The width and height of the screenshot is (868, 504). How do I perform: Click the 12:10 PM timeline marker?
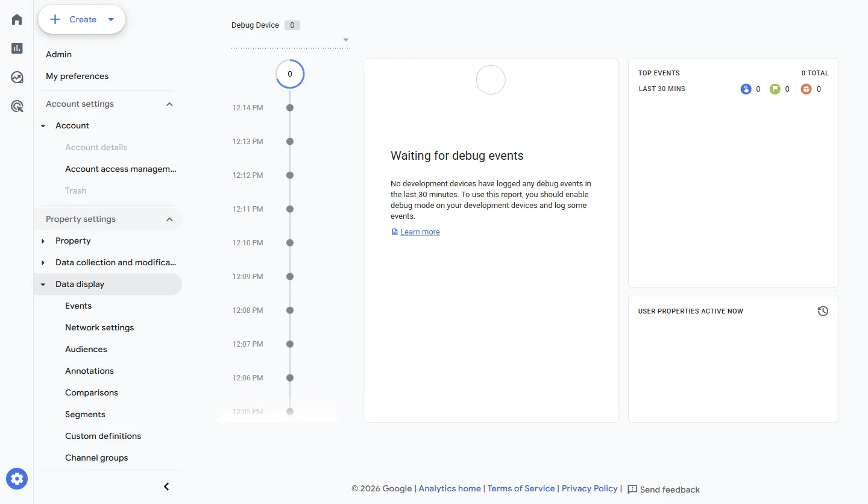(x=290, y=243)
